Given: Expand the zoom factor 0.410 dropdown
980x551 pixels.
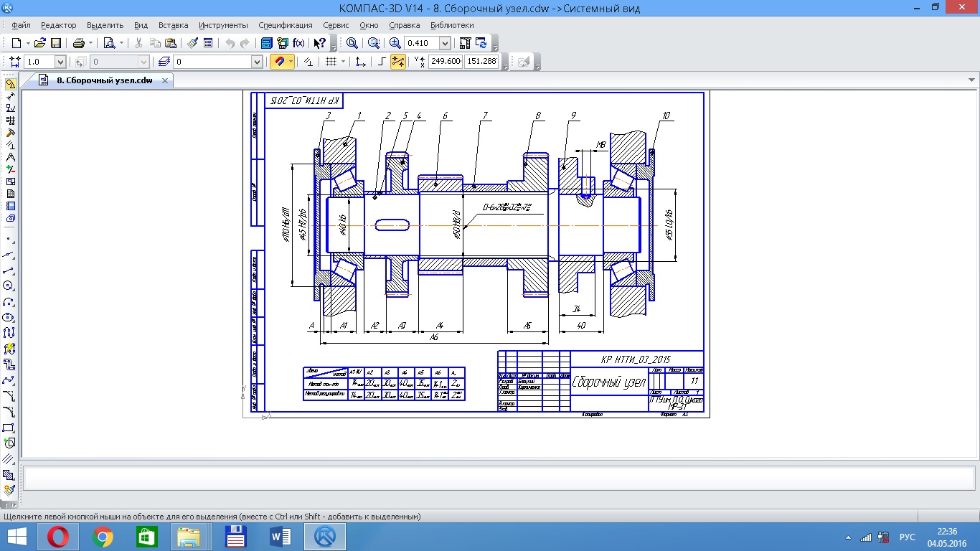Looking at the screenshot, I should click(x=445, y=43).
